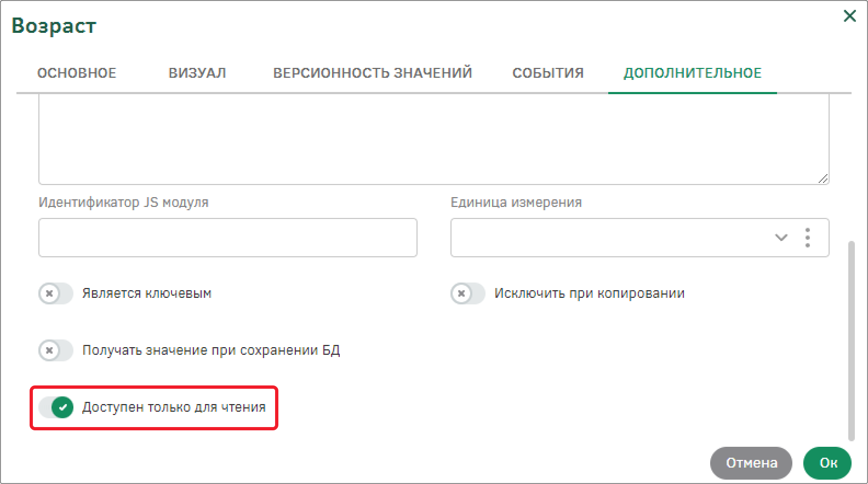Expand the Единица измерения dropdown chevron
868x484 pixels.
click(x=781, y=238)
